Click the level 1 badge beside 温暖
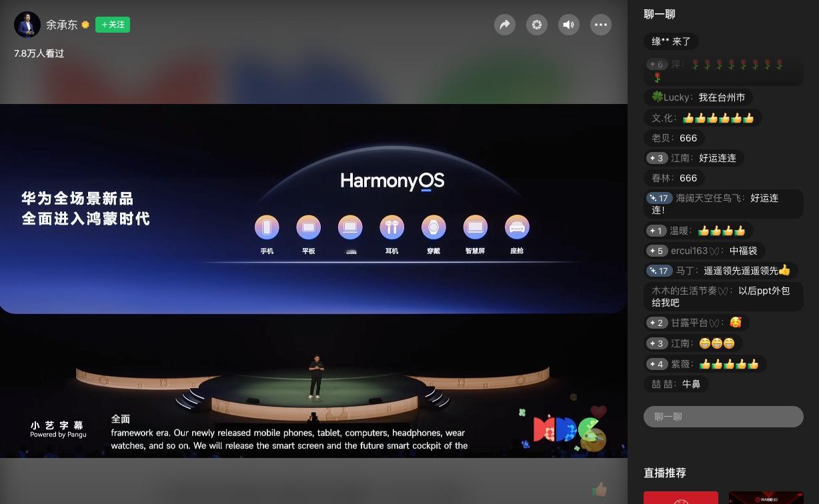819x504 pixels. [x=656, y=231]
